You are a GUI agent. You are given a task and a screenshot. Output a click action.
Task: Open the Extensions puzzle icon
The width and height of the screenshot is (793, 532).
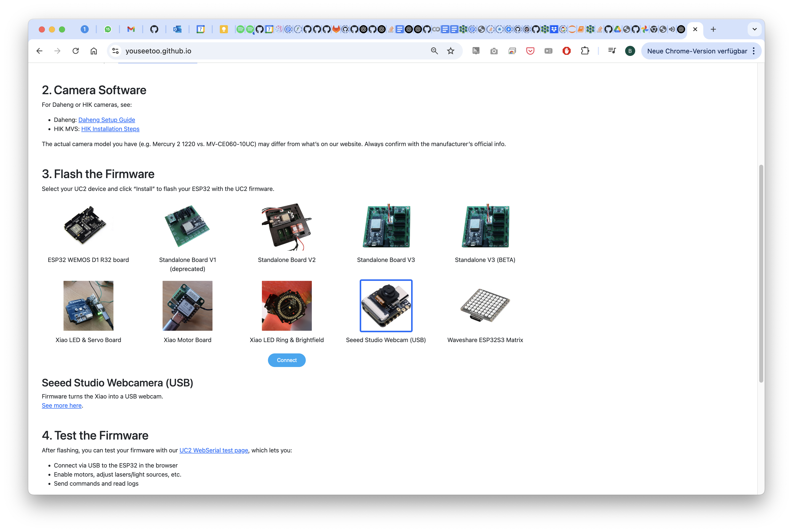click(585, 51)
